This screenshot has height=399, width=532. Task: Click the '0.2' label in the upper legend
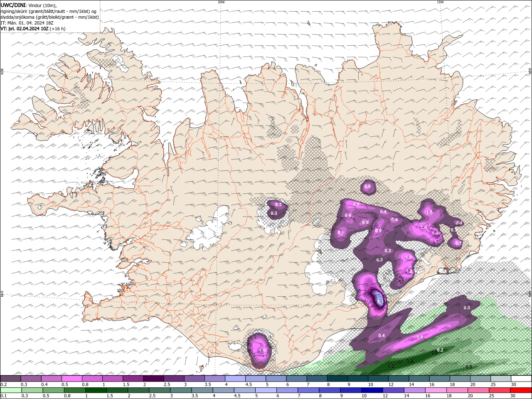click(x=4, y=384)
